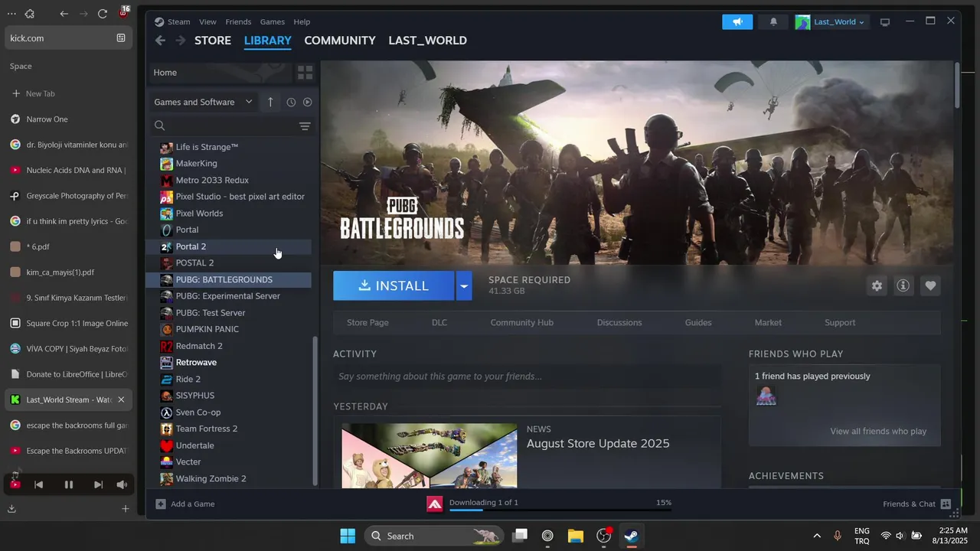Open PUBG Guides link
The height and width of the screenshot is (551, 980).
coord(698,322)
